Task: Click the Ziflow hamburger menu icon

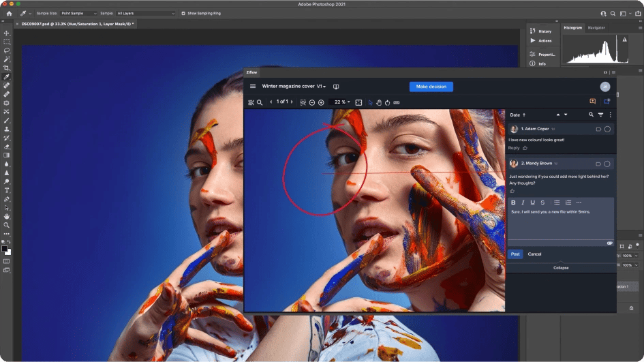Action: (x=253, y=87)
